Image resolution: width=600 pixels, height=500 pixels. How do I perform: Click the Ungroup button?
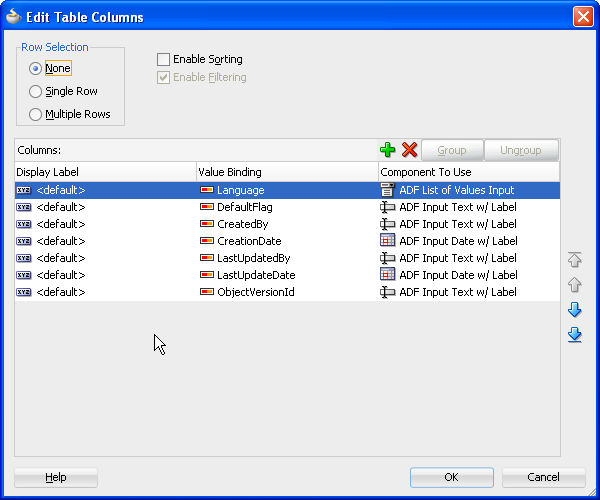[x=520, y=150]
